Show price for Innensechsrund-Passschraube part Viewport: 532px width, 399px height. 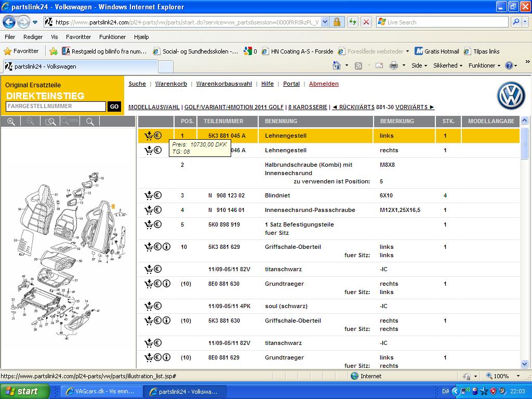coord(157,210)
